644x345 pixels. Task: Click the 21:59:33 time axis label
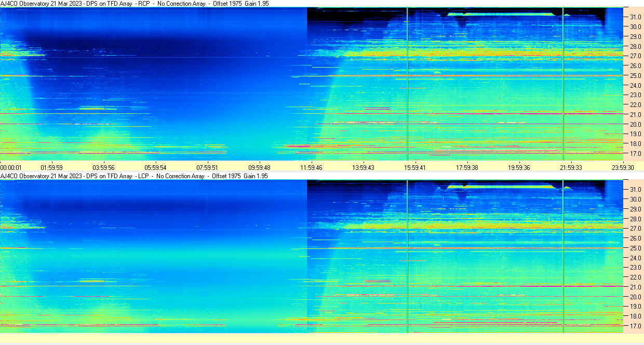(571, 167)
